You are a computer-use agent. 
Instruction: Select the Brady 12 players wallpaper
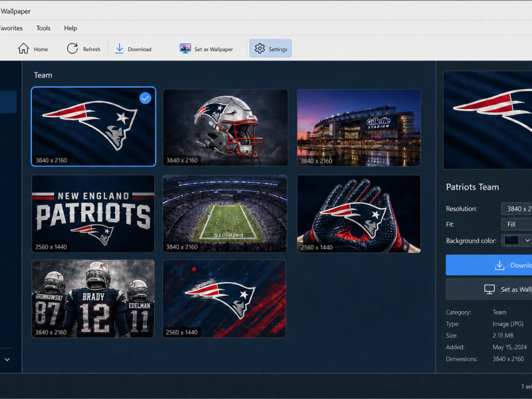pos(93,299)
